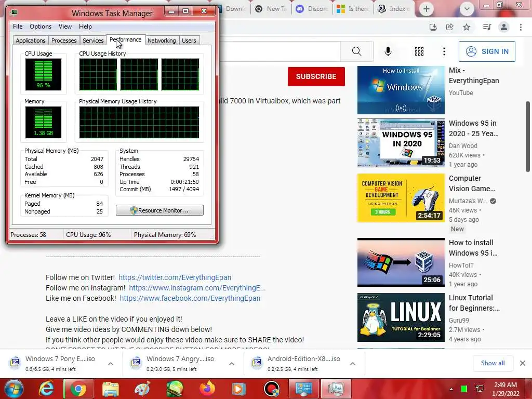Screen dimensions: 532x399
Task: Click the Chrome taskbar icon
Action: [x=78, y=389]
